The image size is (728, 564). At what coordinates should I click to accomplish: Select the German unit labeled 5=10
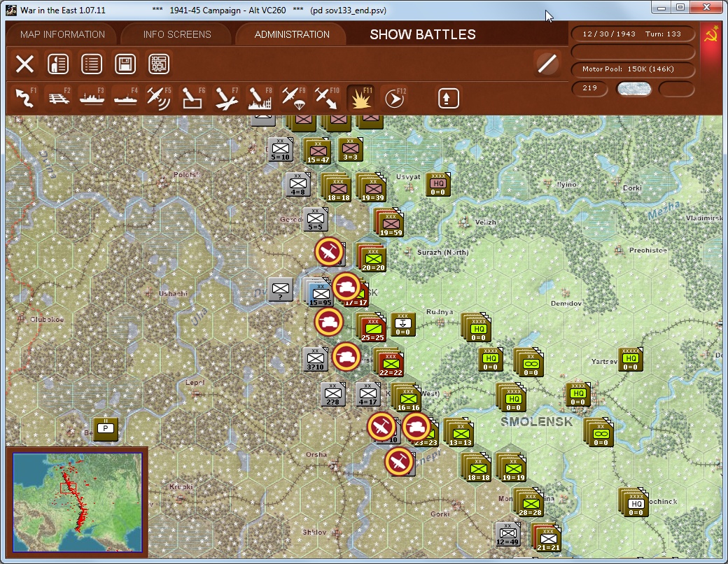[281, 150]
